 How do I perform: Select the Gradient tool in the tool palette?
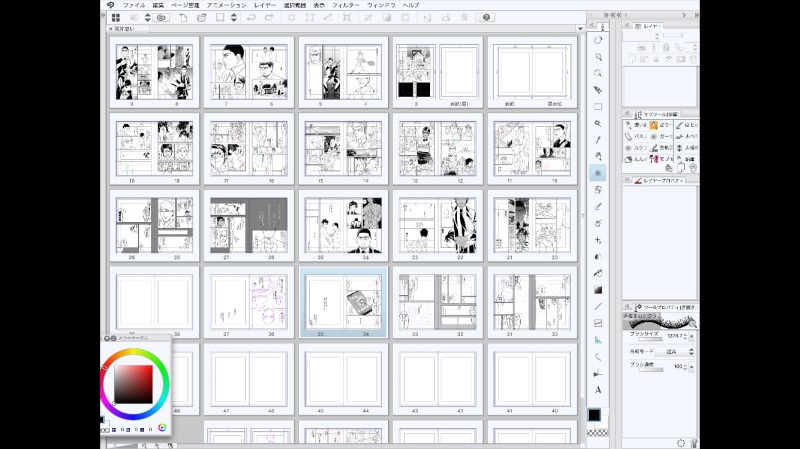(x=598, y=290)
